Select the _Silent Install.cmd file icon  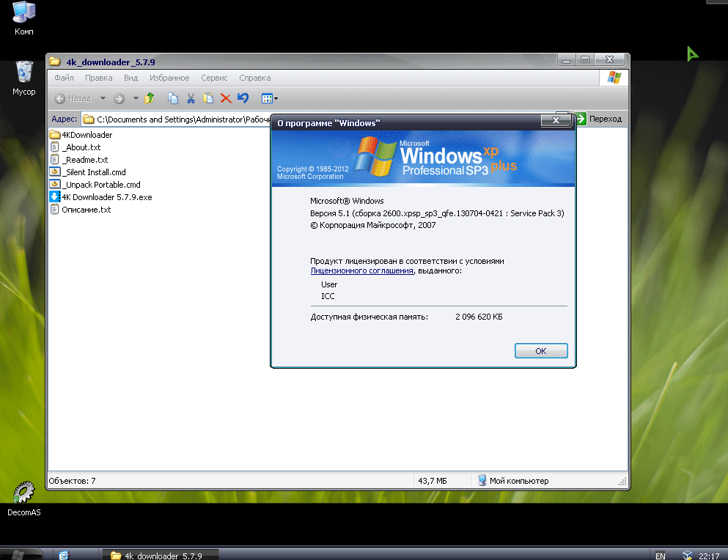pos(55,172)
